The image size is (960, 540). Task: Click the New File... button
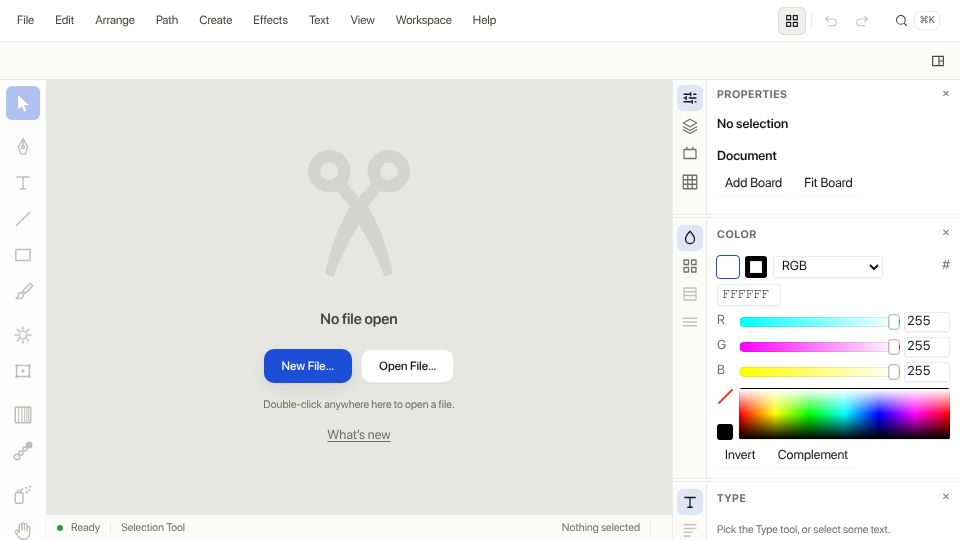[308, 366]
